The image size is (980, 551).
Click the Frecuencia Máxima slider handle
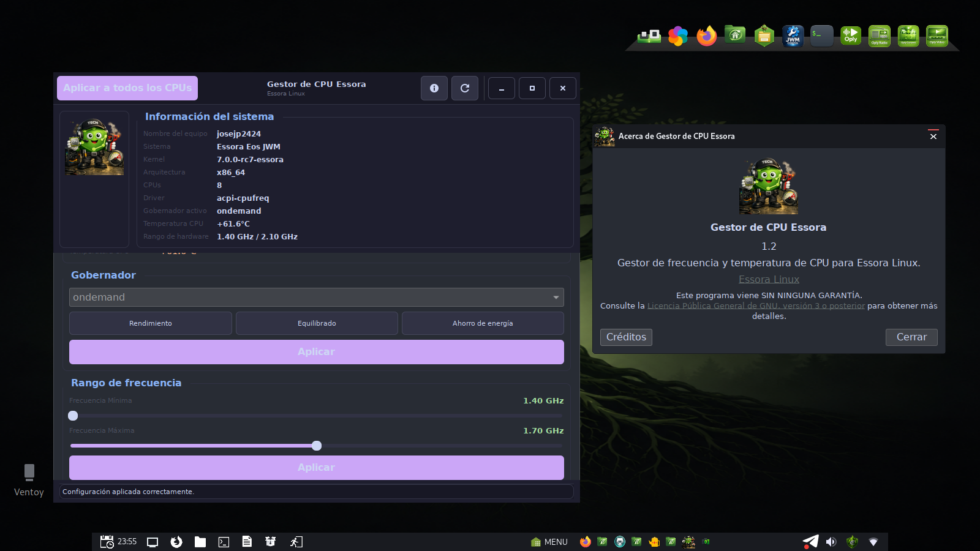(317, 446)
